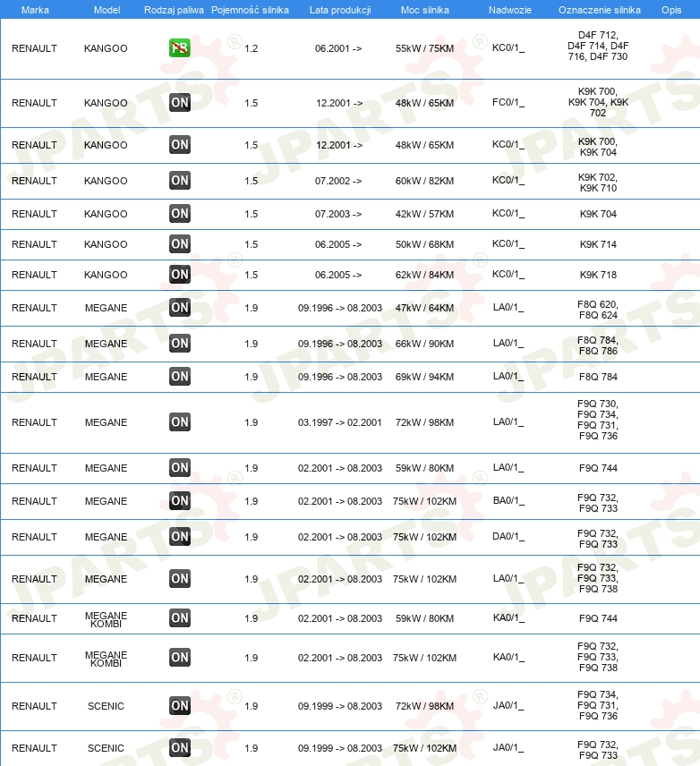Screen dimensions: 700x766
Task: Click the 62kW / 84KM power cell
Action: point(425,275)
